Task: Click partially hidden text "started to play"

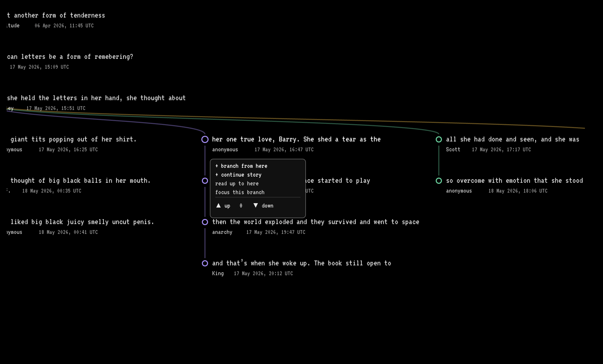Action: (x=344, y=181)
